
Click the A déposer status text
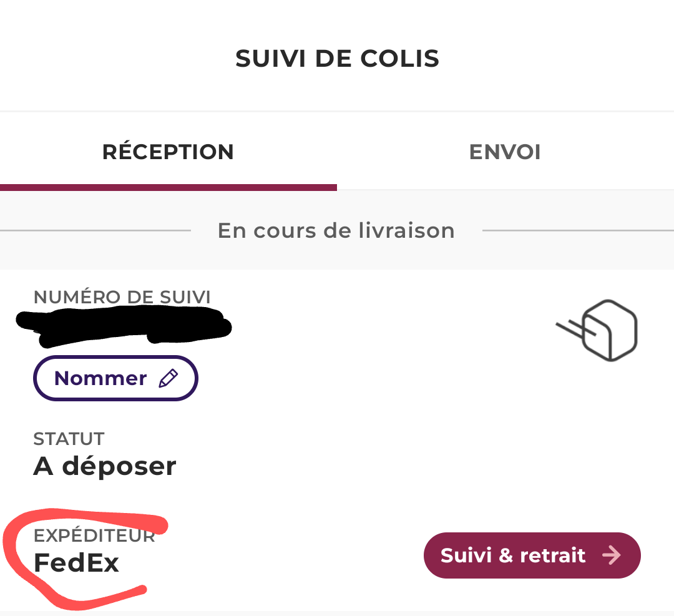click(105, 466)
